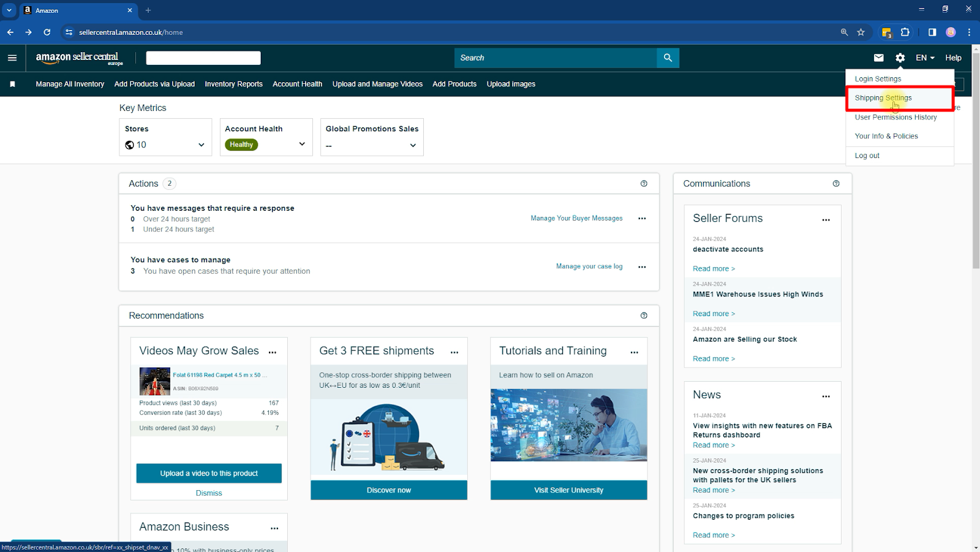This screenshot has height=552, width=980.
Task: Open help icon for Actions panel
Action: coord(644,183)
